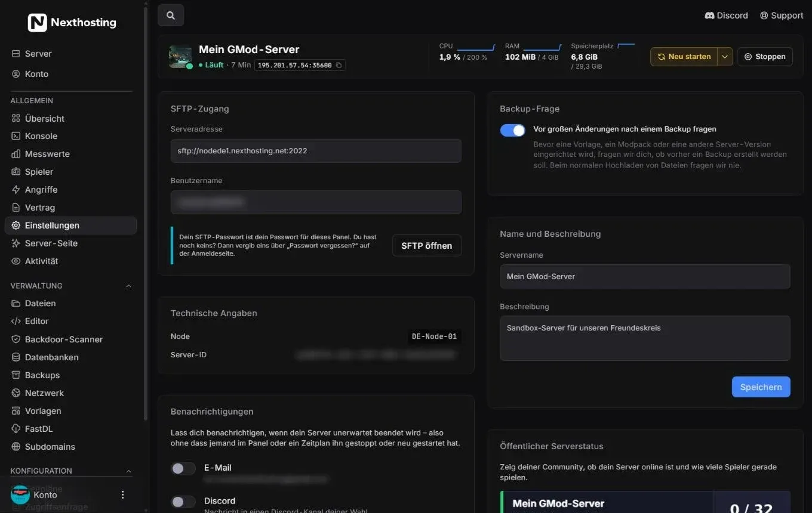Collapse the Verwaltung sidebar section

(x=128, y=286)
